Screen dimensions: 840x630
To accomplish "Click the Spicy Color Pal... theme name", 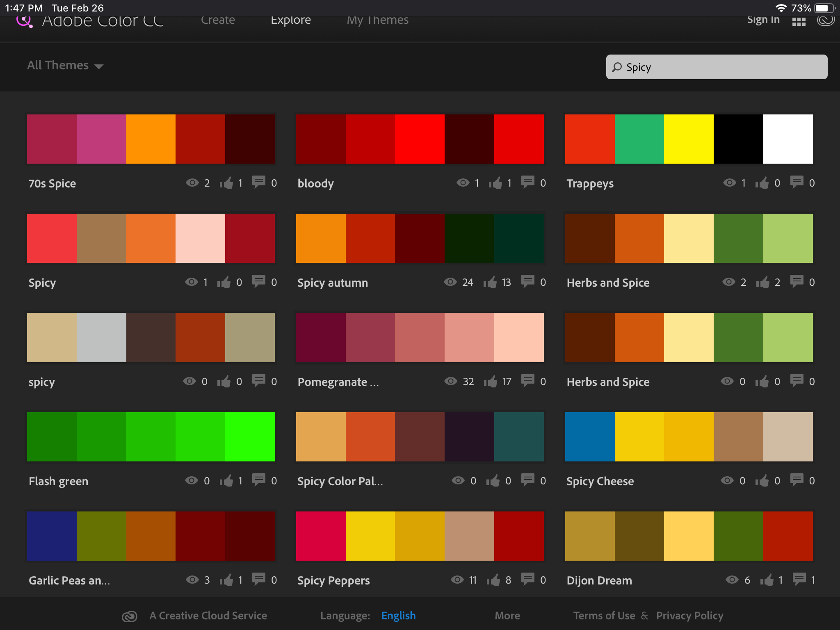I will (340, 481).
